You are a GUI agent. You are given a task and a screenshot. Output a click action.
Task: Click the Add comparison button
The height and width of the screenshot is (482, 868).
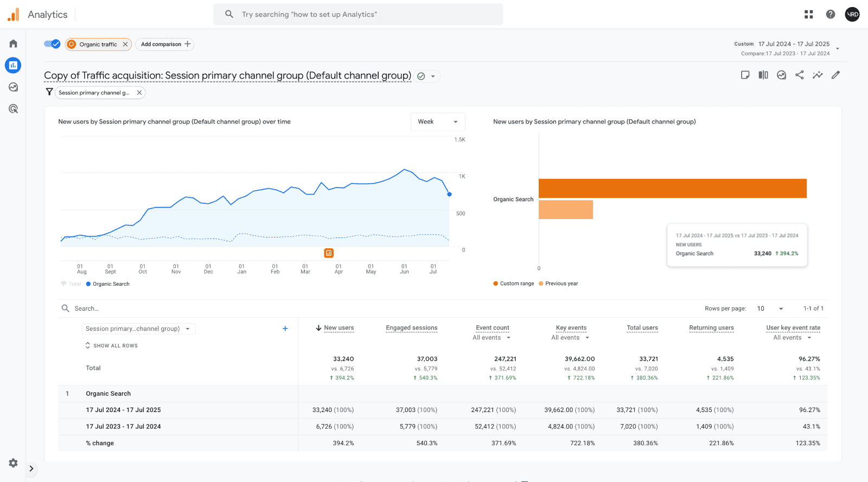coord(165,44)
